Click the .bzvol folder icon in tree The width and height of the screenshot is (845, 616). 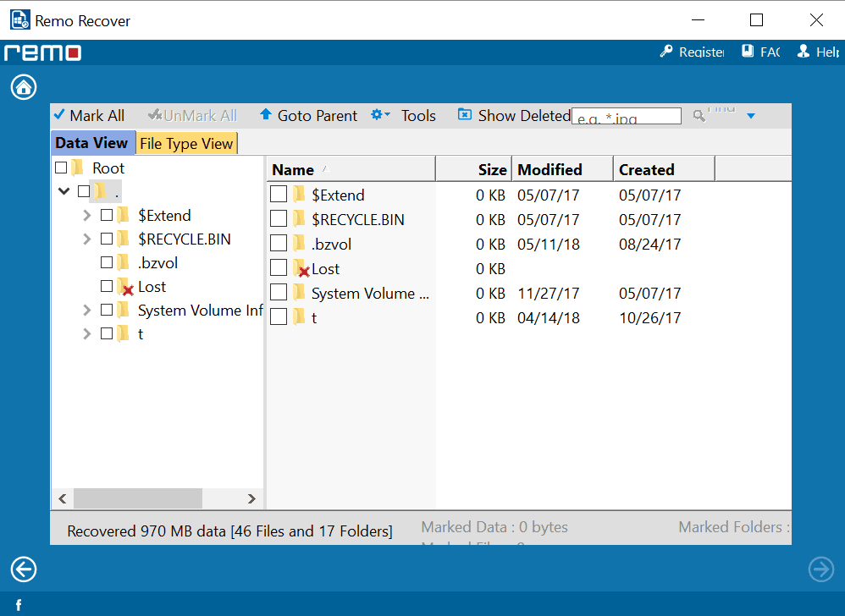pos(124,263)
